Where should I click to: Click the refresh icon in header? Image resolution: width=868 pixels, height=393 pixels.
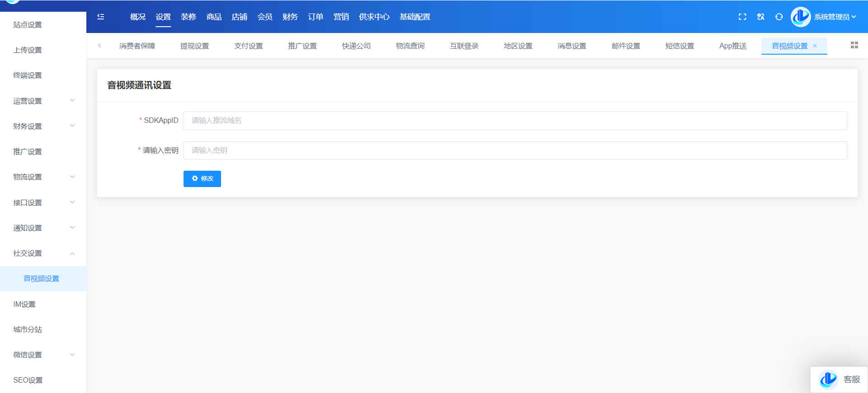[779, 17]
